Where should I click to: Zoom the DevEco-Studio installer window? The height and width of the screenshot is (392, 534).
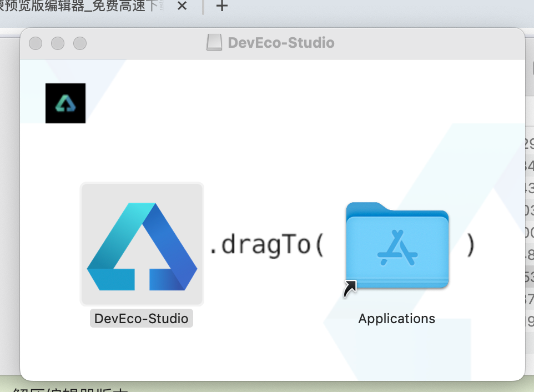tap(80, 43)
